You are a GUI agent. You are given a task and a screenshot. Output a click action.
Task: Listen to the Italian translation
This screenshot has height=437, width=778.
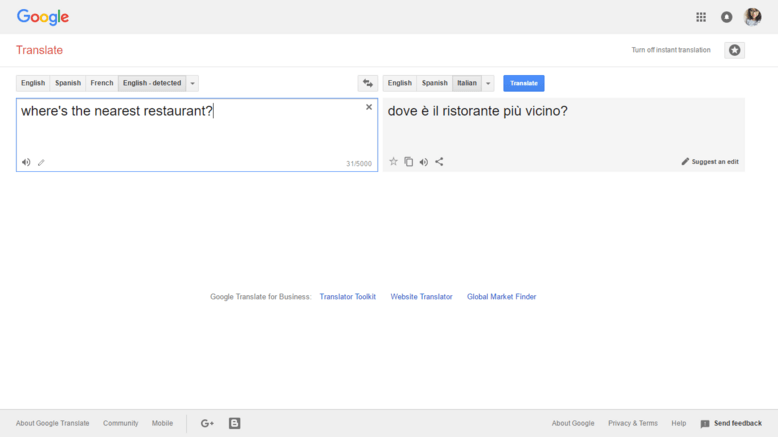[x=424, y=162]
